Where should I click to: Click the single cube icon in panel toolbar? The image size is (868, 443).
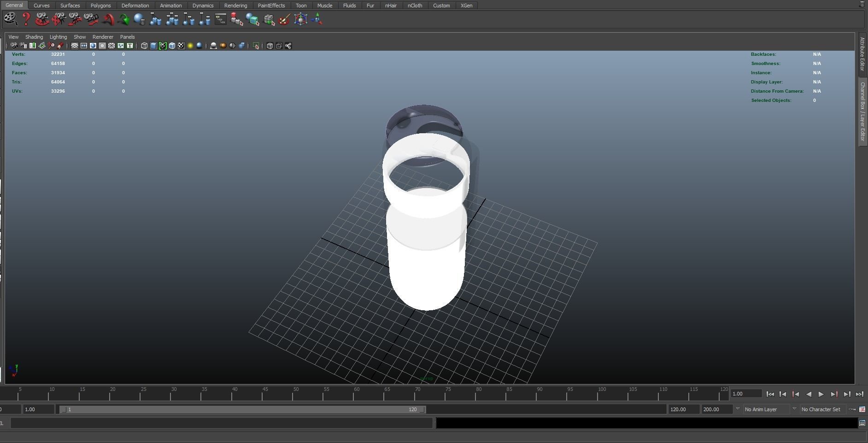point(270,46)
